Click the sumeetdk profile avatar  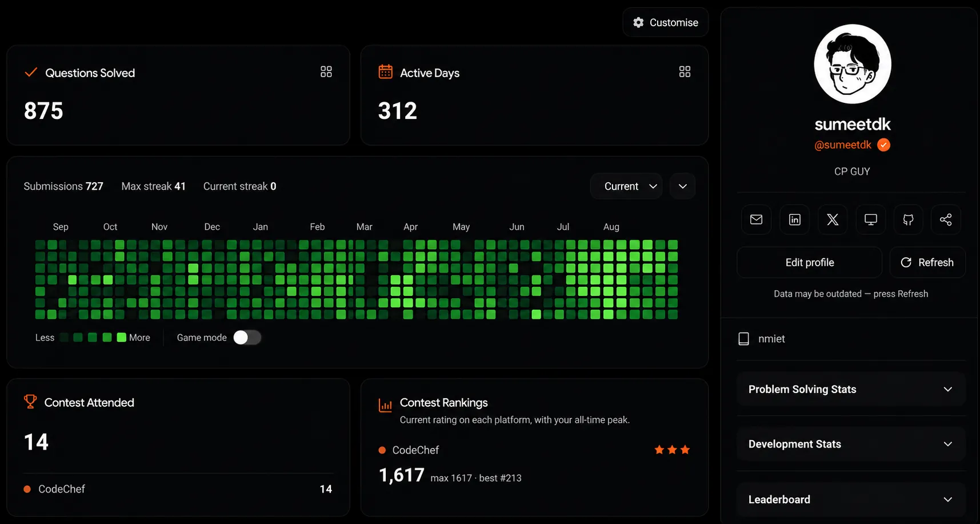click(x=853, y=64)
